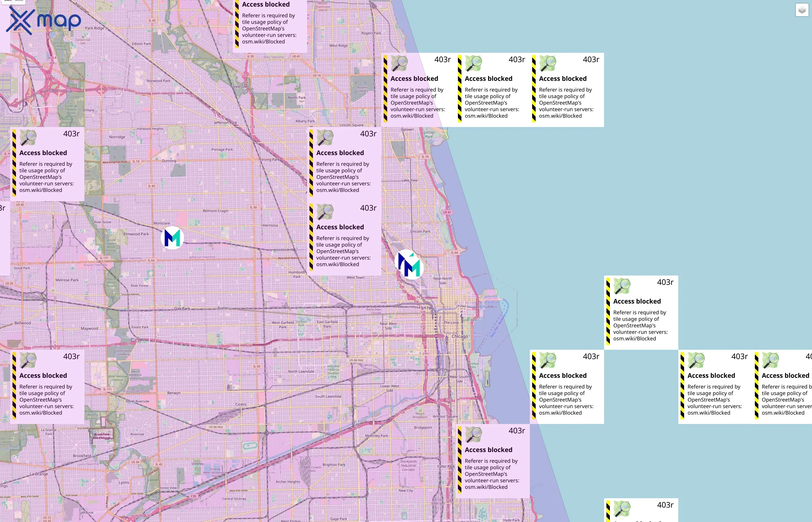Click the Melrose Park label
Image resolution: width=812 pixels, height=522 pixels.
pyautogui.click(x=67, y=280)
